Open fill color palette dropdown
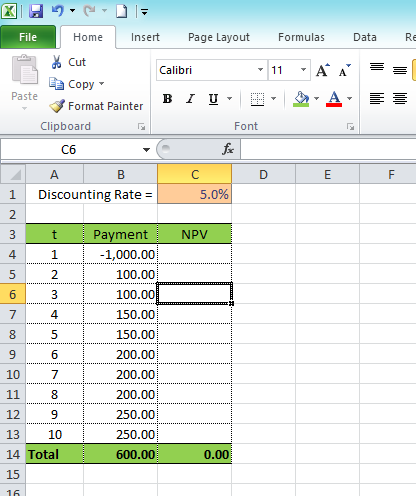Image resolution: width=416 pixels, height=496 pixels. [316, 98]
